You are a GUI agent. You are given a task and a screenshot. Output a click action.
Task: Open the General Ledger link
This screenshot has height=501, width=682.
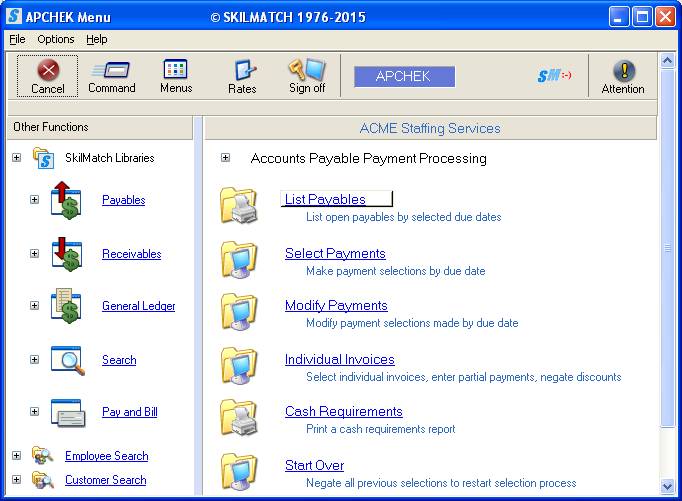coord(138,306)
